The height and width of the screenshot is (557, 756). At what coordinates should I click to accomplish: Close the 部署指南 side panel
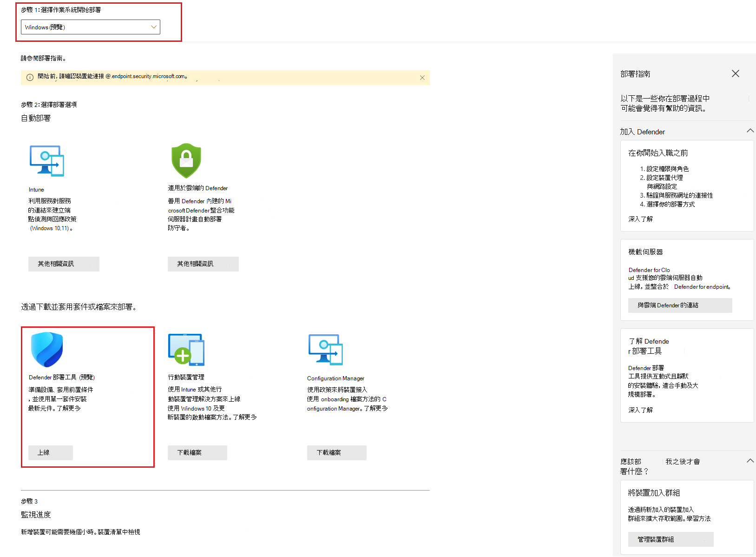[x=736, y=73]
